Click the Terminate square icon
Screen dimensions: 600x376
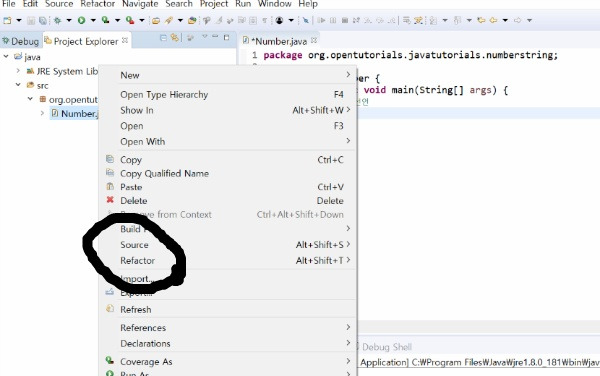(345, 20)
